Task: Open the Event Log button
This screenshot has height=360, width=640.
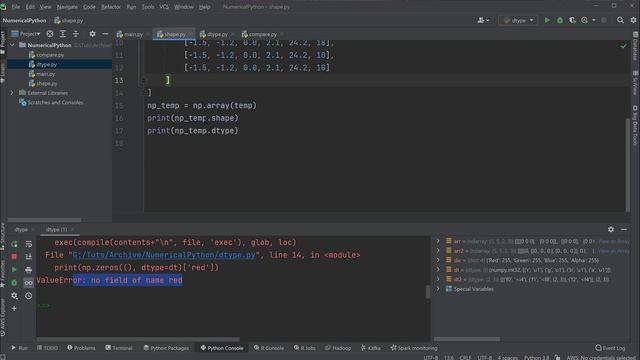Action: 610,348
